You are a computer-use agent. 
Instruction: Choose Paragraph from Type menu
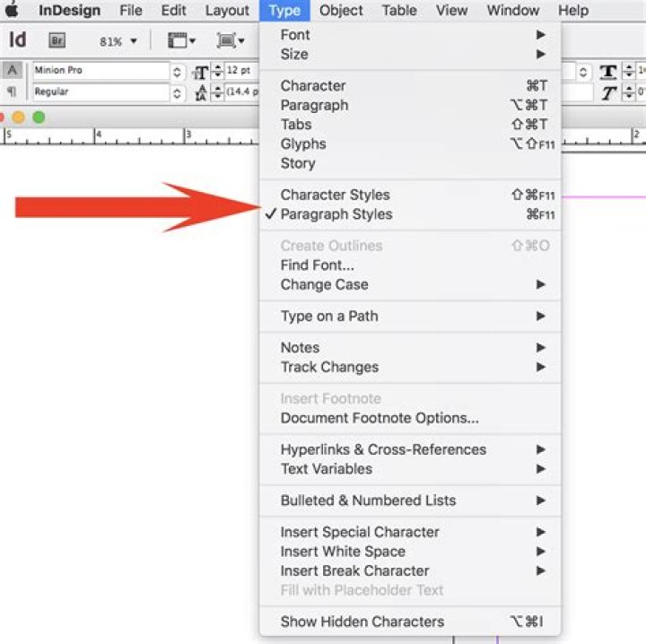click(x=410, y=105)
